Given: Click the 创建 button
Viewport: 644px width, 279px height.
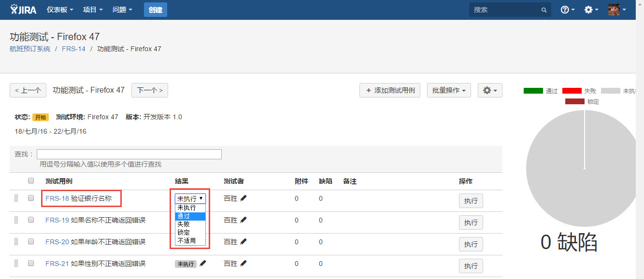Looking at the screenshot, I should tap(156, 10).
